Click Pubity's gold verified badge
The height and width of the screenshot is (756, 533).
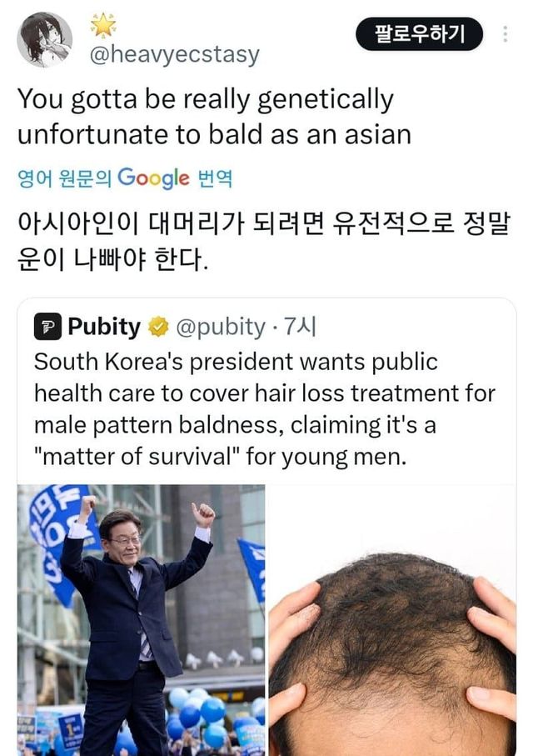tap(158, 327)
